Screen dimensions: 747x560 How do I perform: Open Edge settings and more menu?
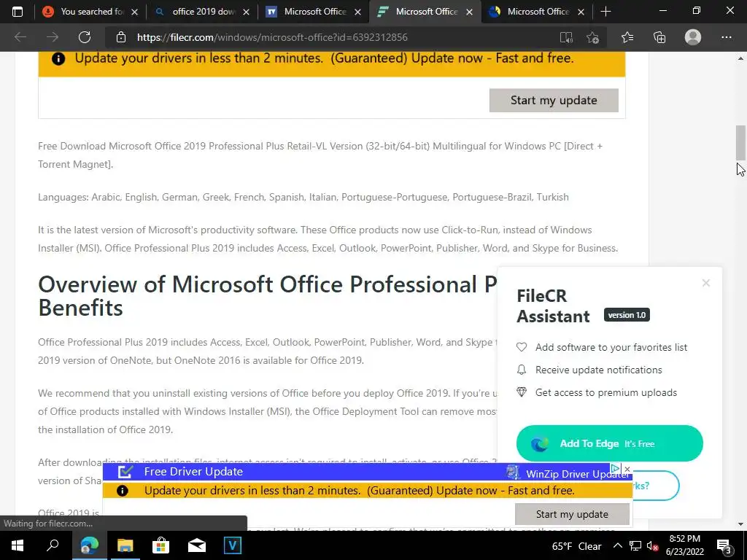tap(726, 37)
